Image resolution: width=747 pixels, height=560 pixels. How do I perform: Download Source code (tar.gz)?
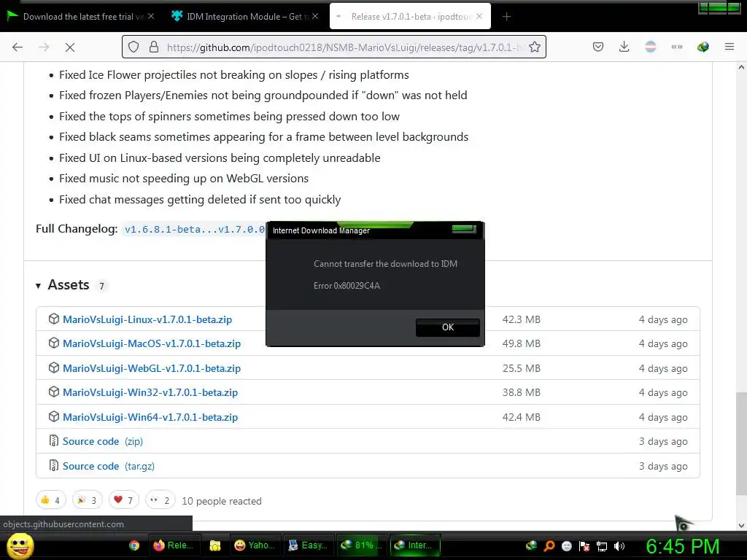[109, 466]
